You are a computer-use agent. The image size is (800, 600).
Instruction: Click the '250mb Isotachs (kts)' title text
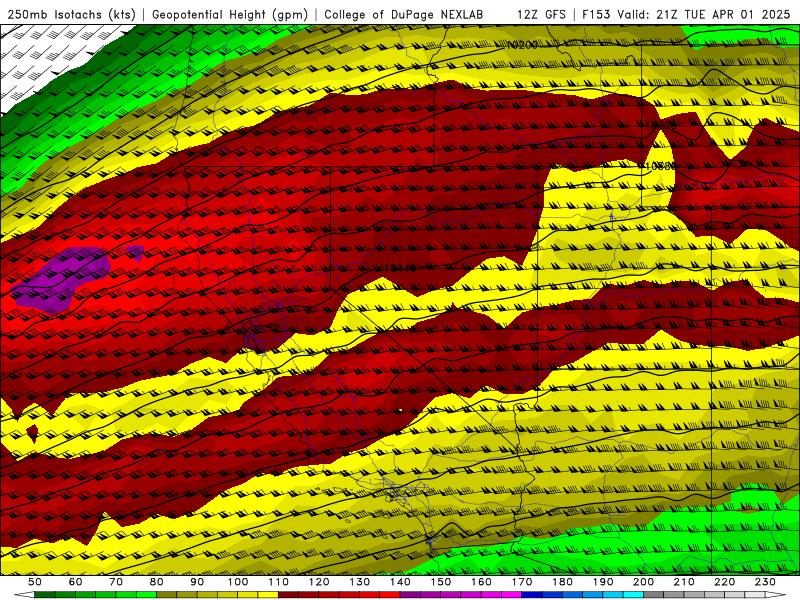coord(72,15)
